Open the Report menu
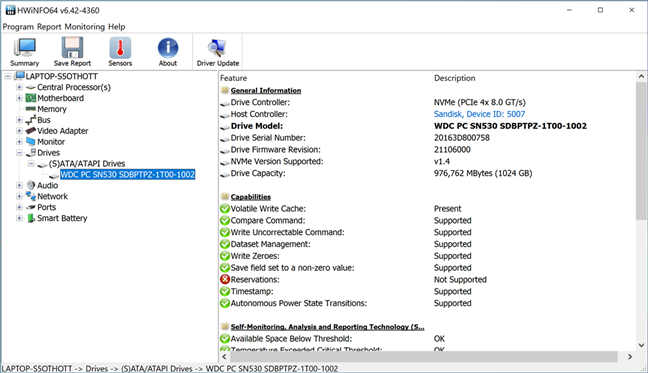The width and height of the screenshot is (648, 373). (x=49, y=27)
